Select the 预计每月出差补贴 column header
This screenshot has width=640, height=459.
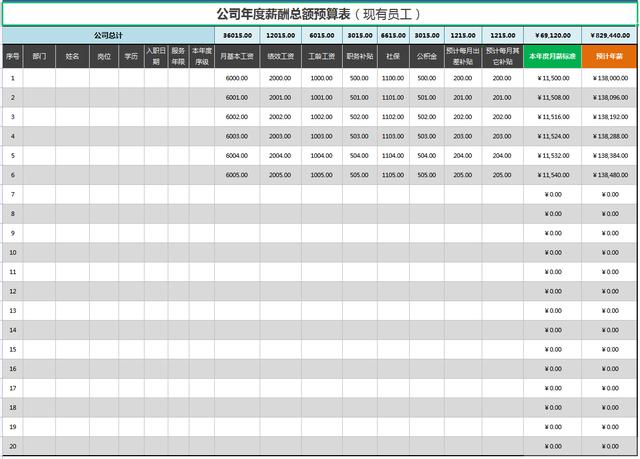[x=463, y=56]
